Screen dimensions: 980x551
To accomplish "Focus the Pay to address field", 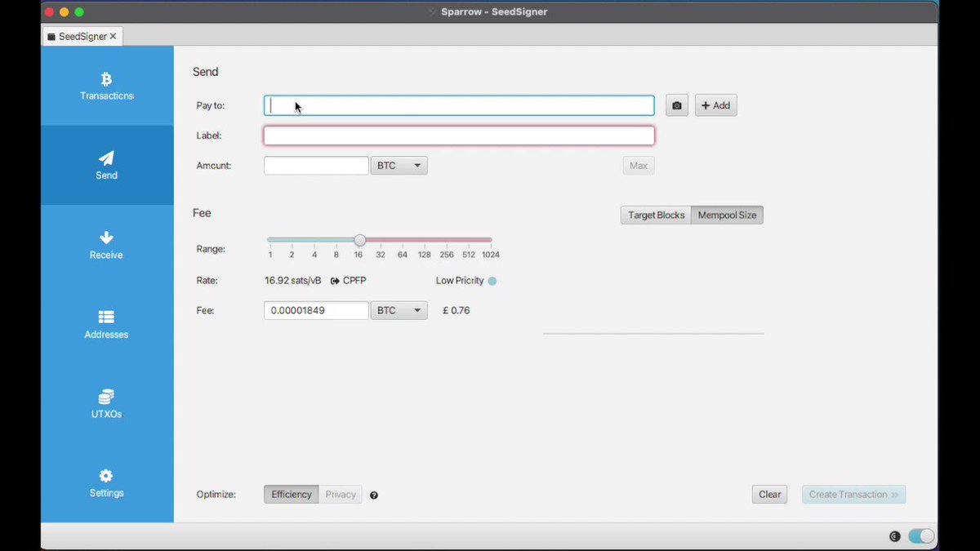I will [x=459, y=105].
